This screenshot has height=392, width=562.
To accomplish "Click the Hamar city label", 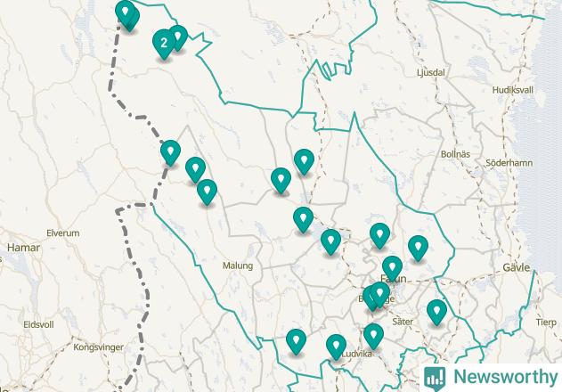I will [24, 248].
